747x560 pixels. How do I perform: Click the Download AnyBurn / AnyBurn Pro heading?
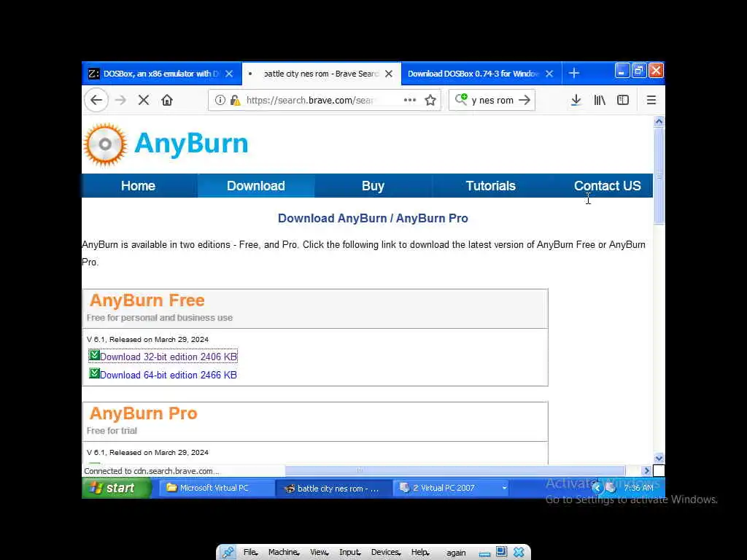(373, 218)
